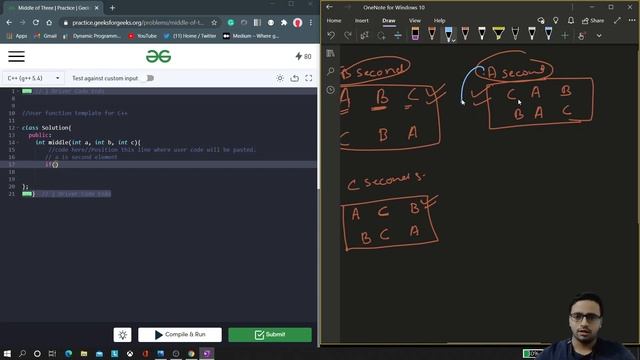
Task: Open the YouTube bookmark
Action: point(142,36)
